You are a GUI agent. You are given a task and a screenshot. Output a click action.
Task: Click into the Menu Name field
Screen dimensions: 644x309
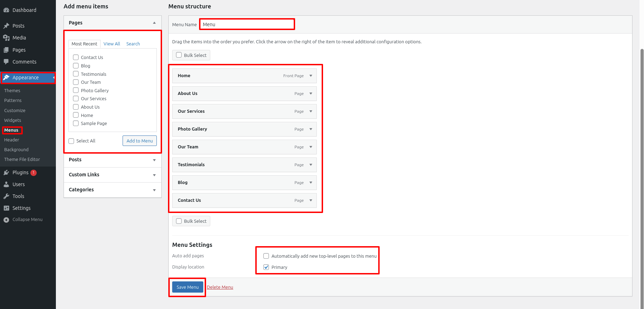click(247, 24)
